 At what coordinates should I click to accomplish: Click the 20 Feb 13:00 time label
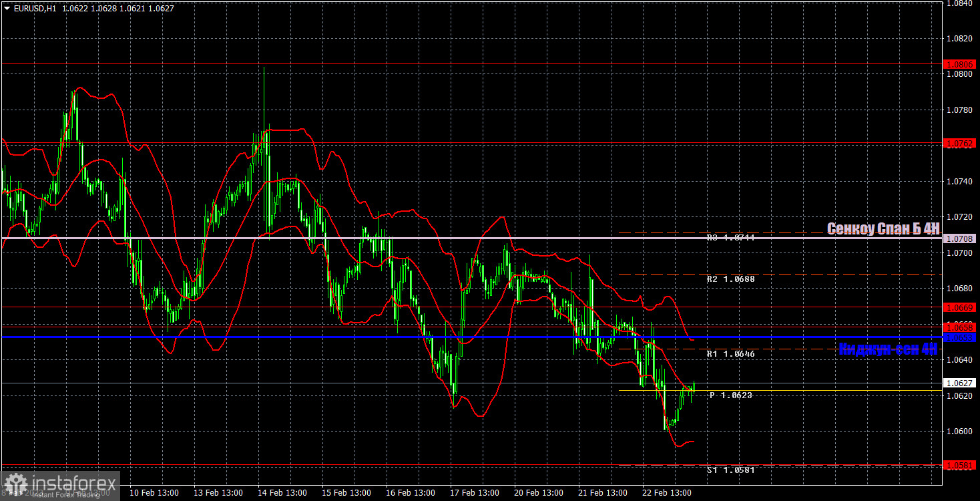[539, 493]
